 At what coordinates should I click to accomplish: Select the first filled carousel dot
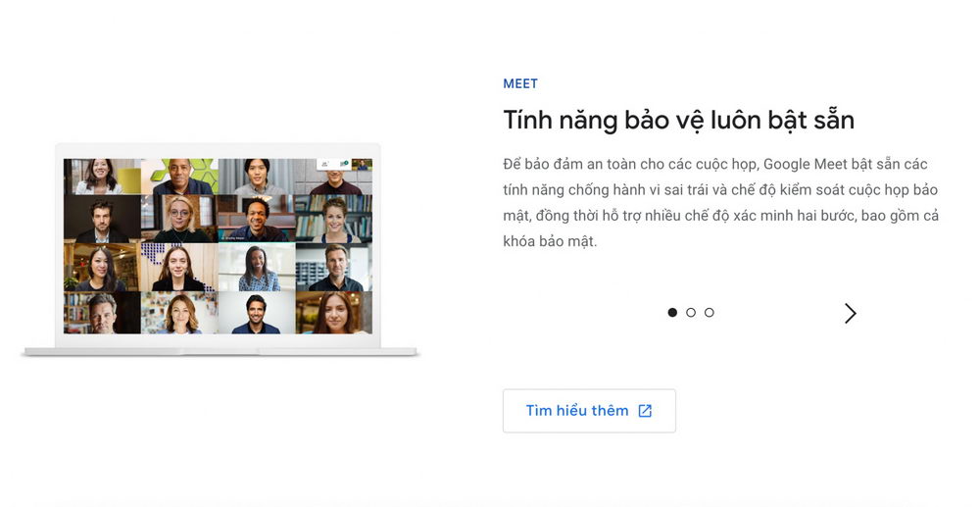pyautogui.click(x=672, y=313)
